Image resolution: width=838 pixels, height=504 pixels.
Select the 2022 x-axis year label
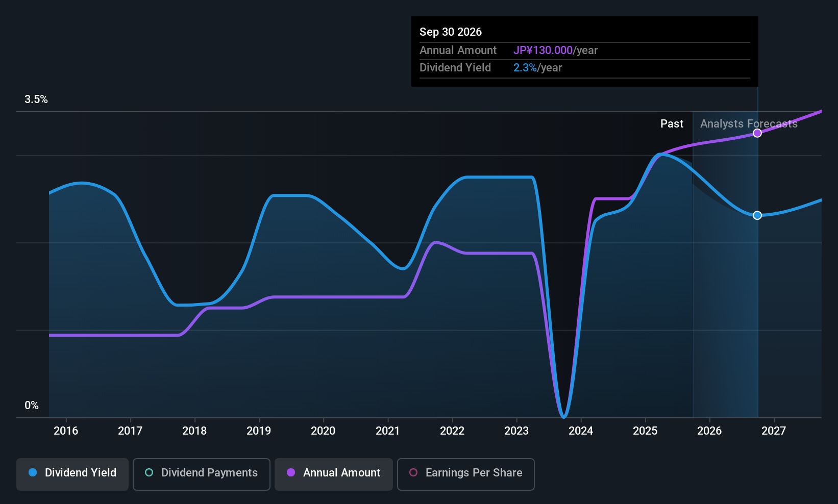click(452, 431)
